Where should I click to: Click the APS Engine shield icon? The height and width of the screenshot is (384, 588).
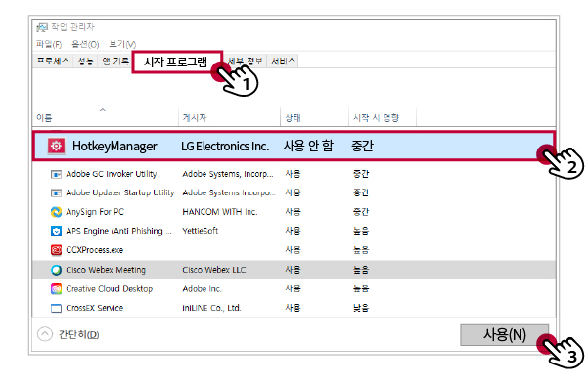click(56, 231)
